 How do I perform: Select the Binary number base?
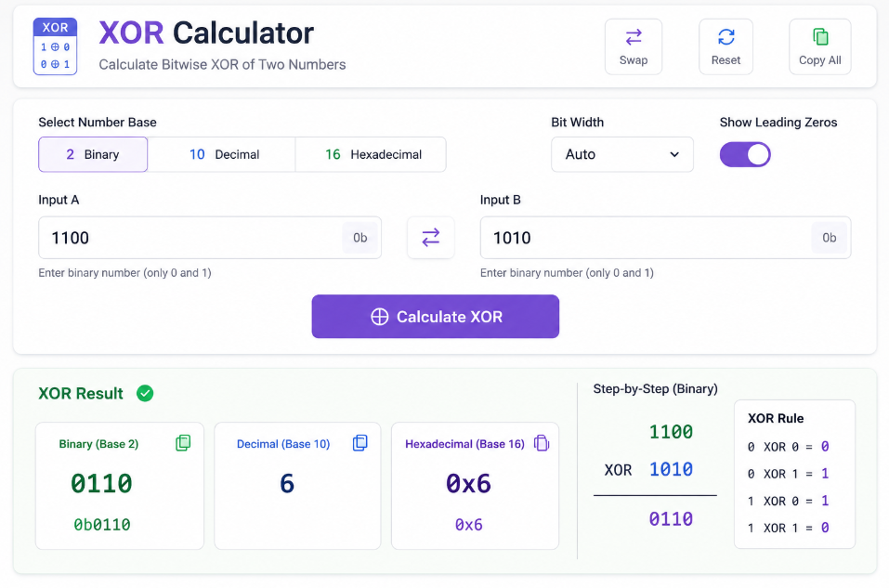tap(93, 154)
